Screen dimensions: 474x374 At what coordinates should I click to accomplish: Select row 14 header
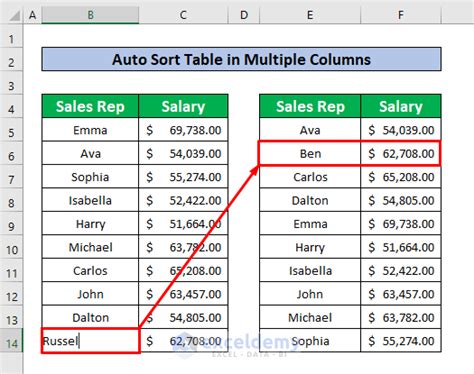pyautogui.click(x=11, y=341)
